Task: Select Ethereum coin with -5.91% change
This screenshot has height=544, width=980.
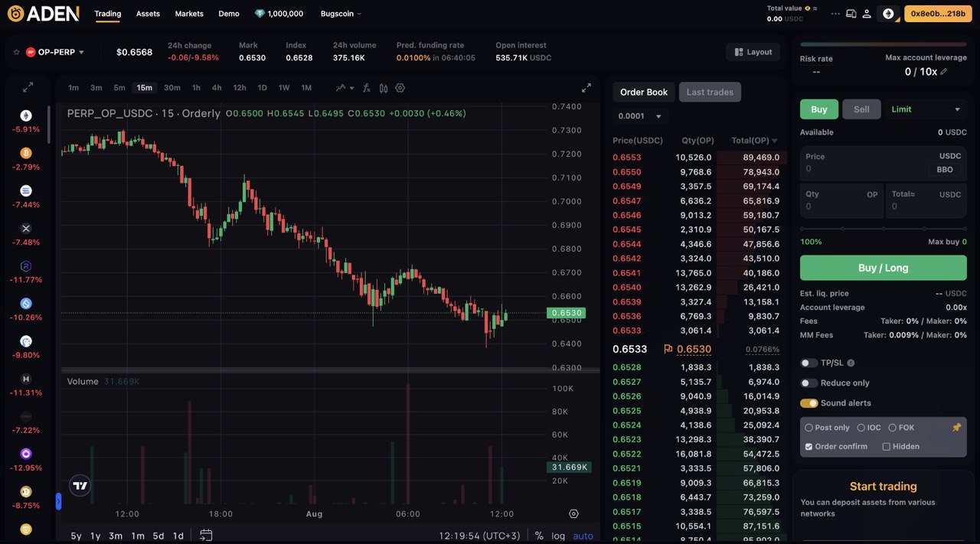Action: click(x=26, y=116)
